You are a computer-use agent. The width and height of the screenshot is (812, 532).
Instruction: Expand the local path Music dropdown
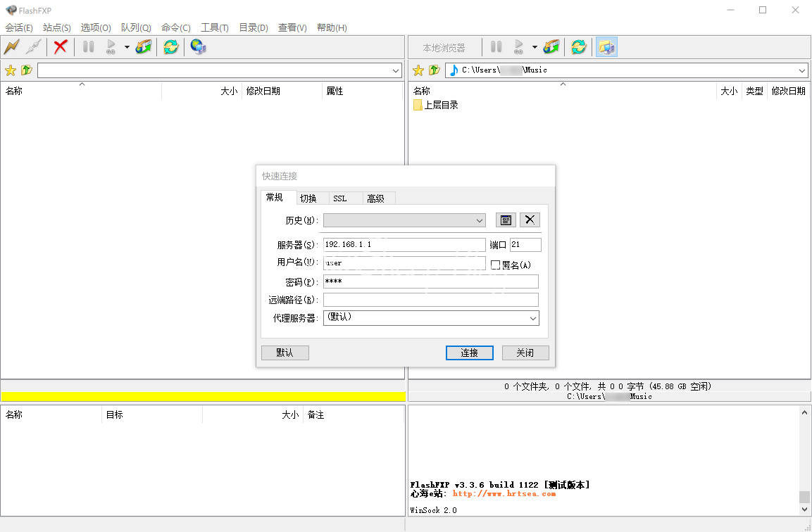tap(801, 70)
